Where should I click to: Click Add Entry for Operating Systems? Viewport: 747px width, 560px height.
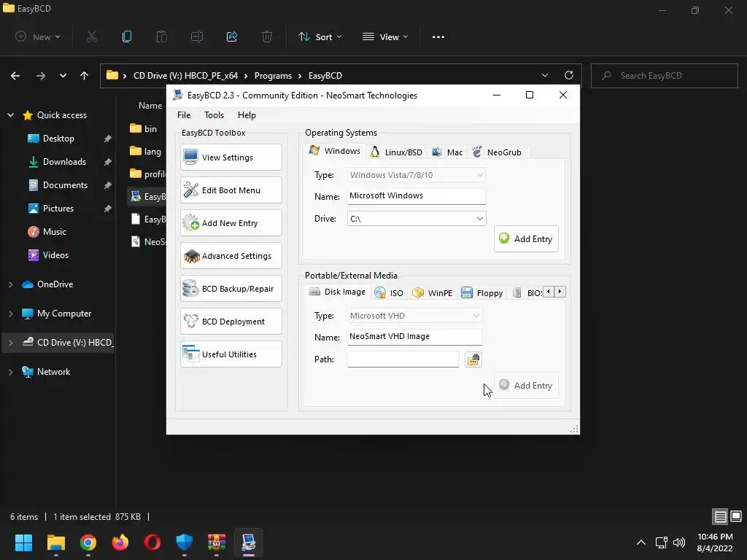click(526, 239)
